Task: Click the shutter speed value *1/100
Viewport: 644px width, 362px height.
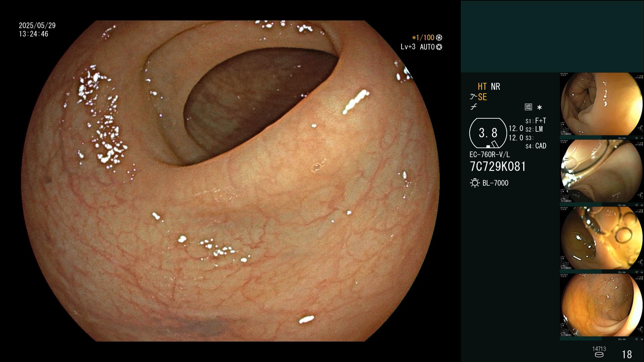Action: tap(423, 38)
